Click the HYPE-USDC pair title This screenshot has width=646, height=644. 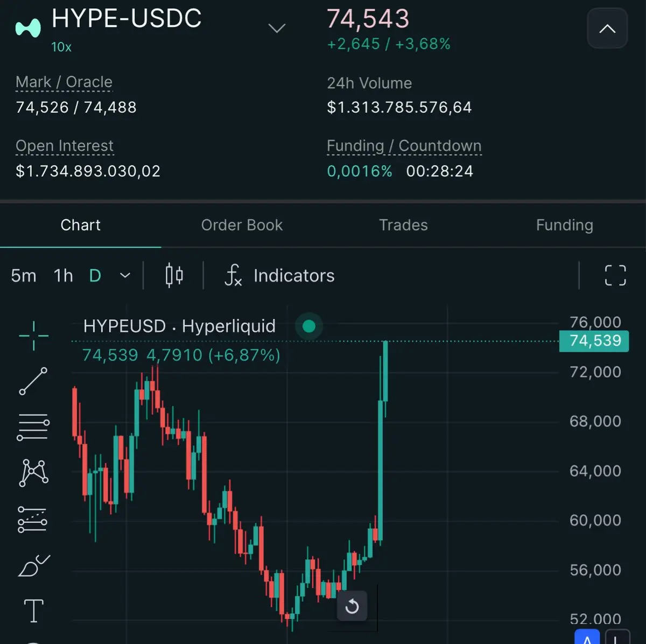(x=127, y=18)
